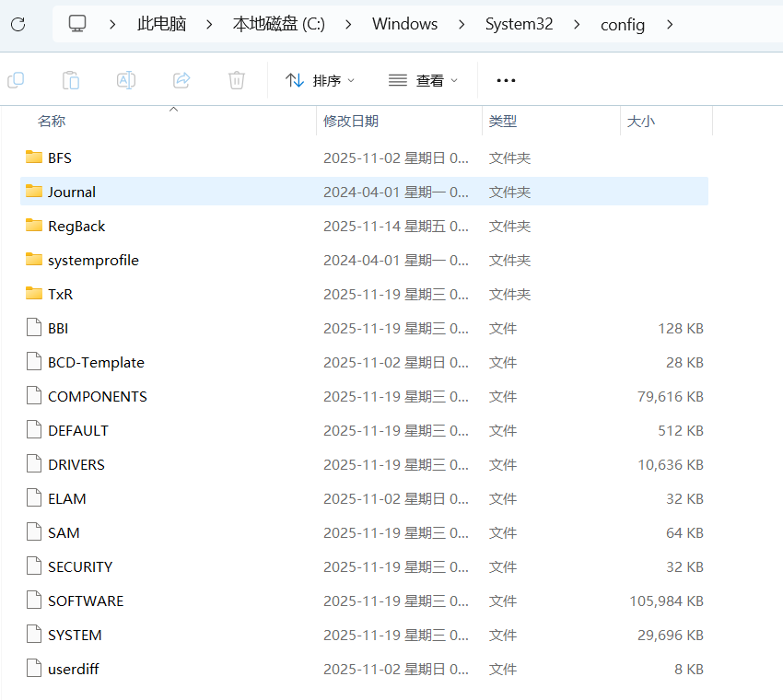
Task: Click the 105,984 KB size value
Action: (x=666, y=601)
